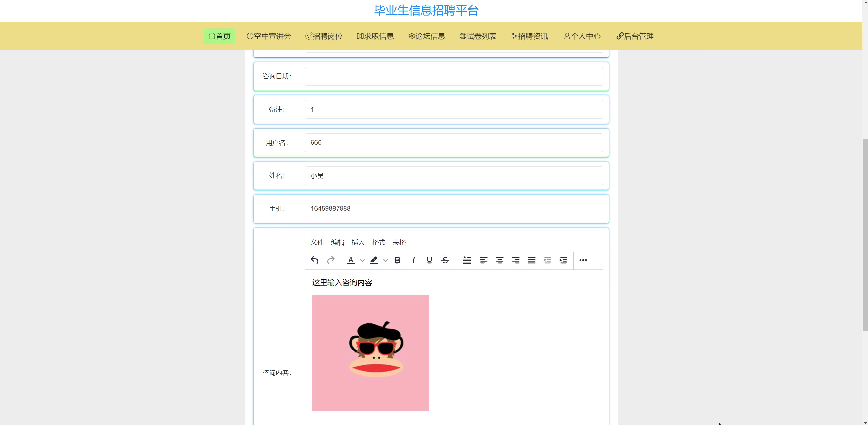Image resolution: width=868 pixels, height=425 pixels.
Task: Click the 姓名: label
Action: (x=277, y=175)
